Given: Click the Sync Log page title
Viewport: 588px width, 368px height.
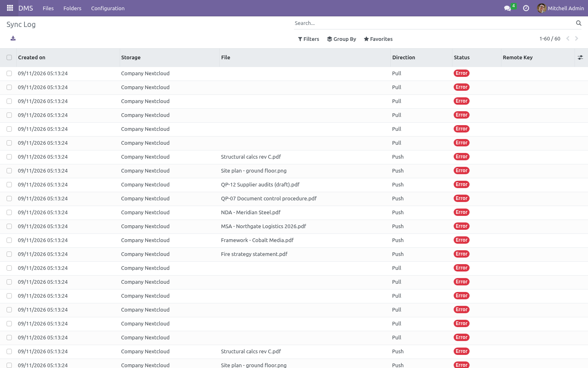Looking at the screenshot, I should point(21,25).
